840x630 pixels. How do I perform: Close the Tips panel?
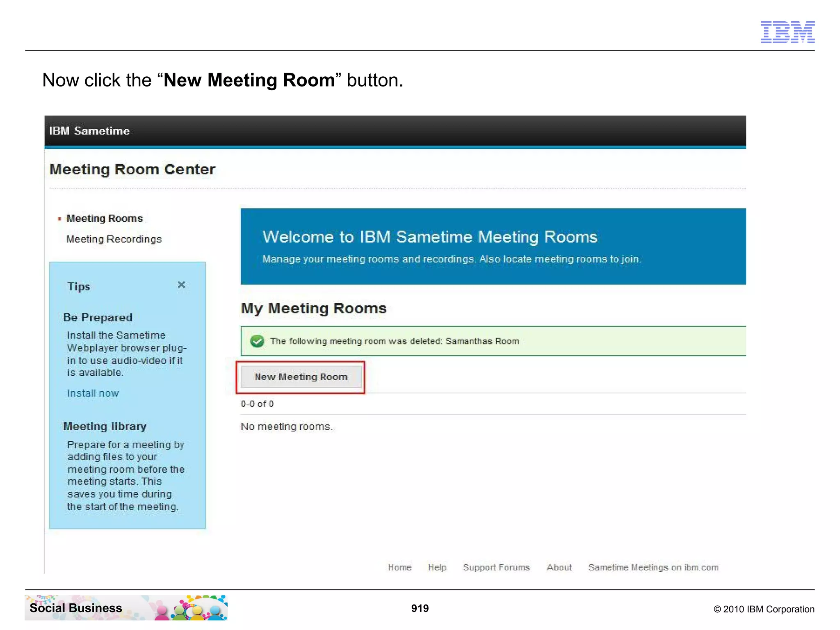[x=181, y=285]
